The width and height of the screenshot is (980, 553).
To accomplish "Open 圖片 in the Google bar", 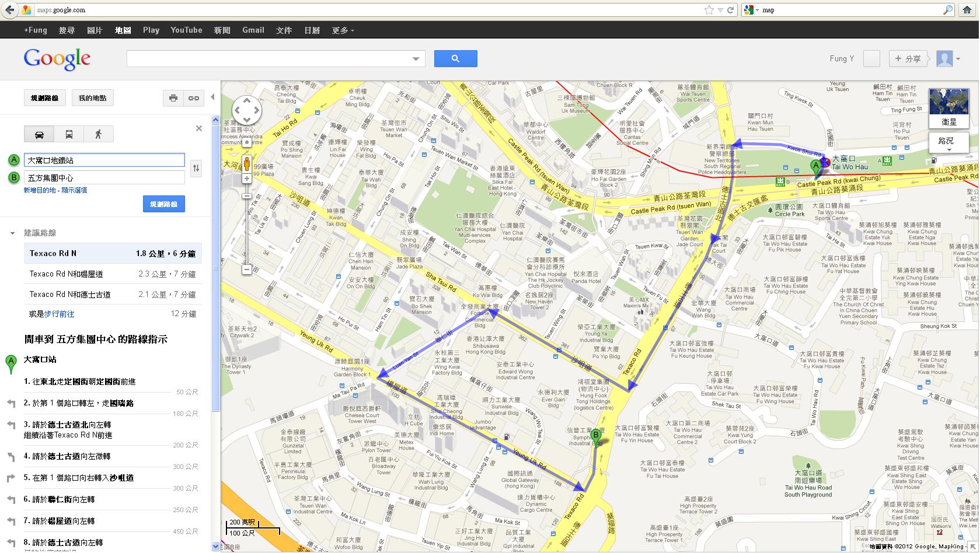I will [x=95, y=30].
